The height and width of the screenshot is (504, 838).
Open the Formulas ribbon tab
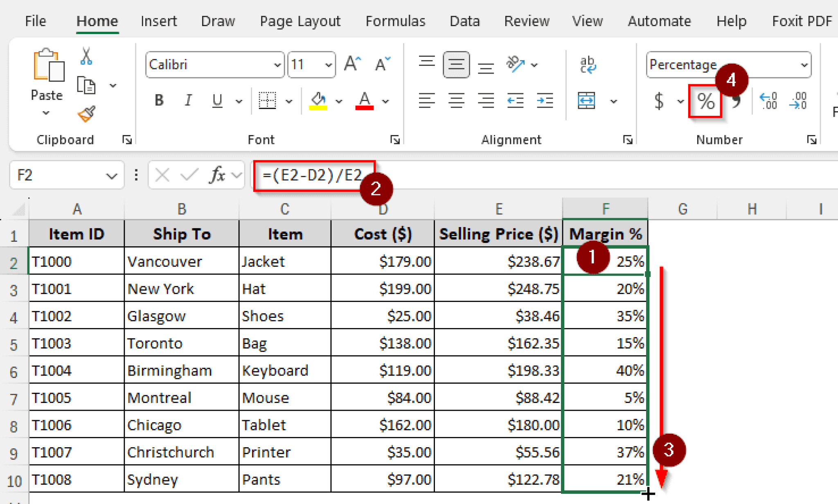(x=395, y=21)
